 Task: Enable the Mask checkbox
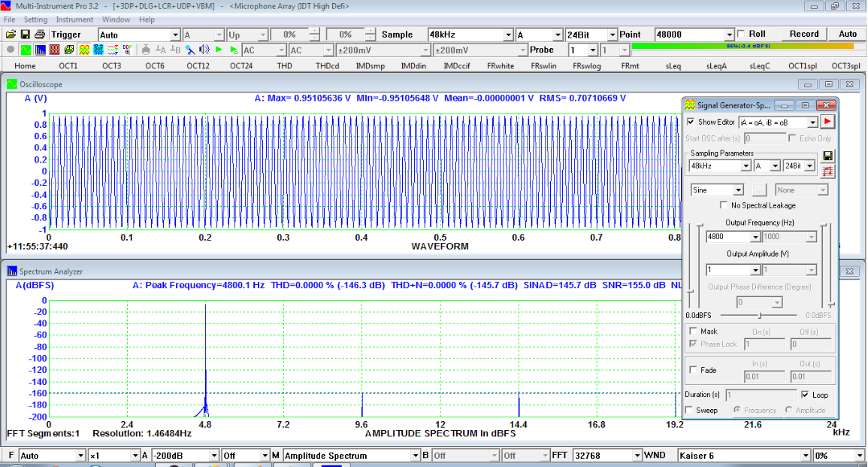coord(693,331)
